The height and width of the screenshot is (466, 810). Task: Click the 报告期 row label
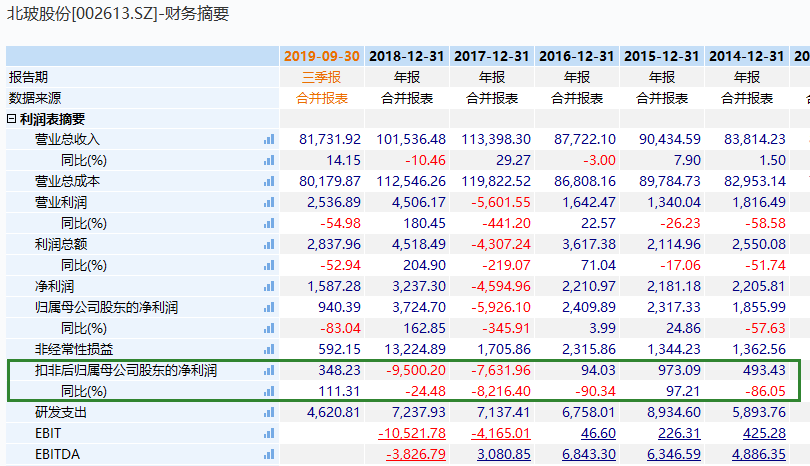point(28,77)
